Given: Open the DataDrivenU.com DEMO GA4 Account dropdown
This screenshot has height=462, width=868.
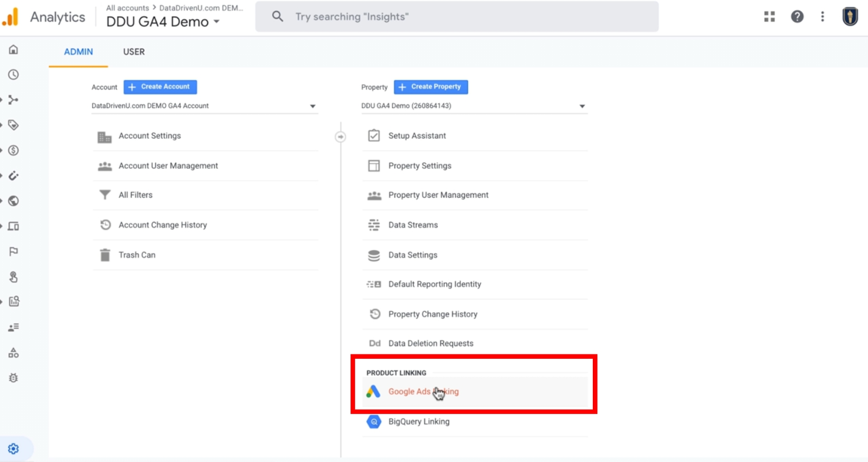Looking at the screenshot, I should click(x=204, y=106).
